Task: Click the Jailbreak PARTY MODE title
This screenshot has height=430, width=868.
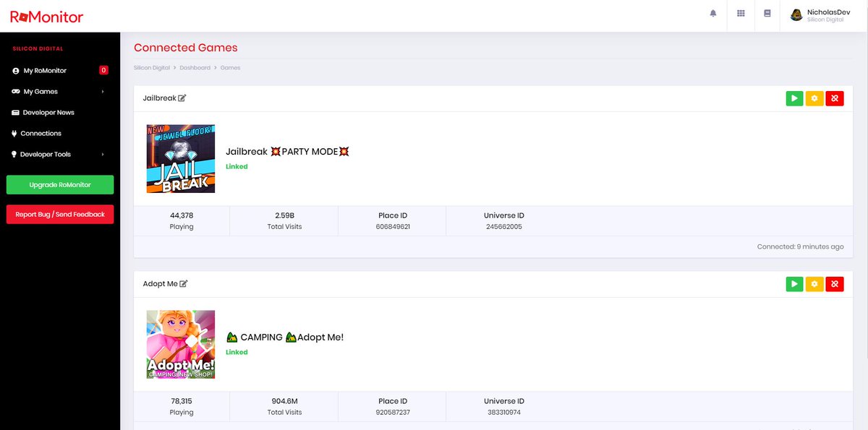Action: tap(288, 152)
